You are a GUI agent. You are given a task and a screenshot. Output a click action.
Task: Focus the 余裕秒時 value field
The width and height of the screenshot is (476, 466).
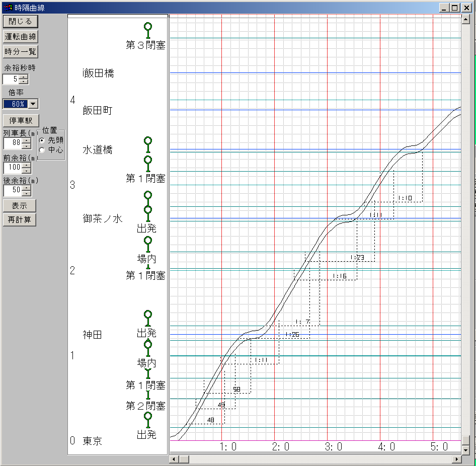click(x=11, y=79)
